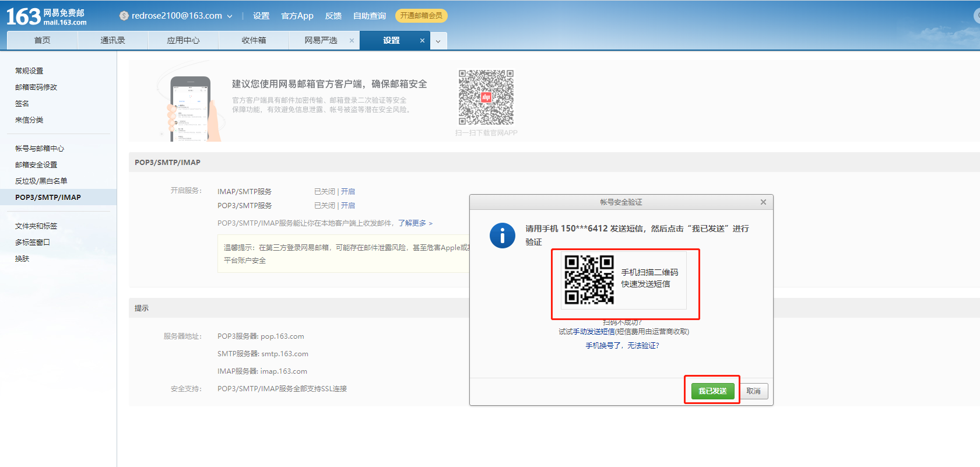Click 建议您使用网易邮箱官方客户端 banner heading
This screenshot has height=467, width=980.
point(329,83)
